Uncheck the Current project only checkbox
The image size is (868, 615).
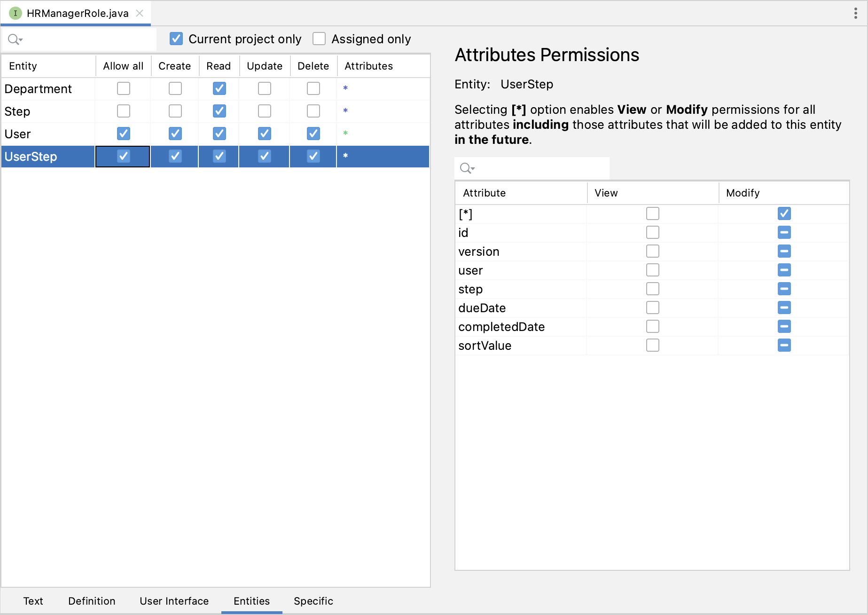176,39
